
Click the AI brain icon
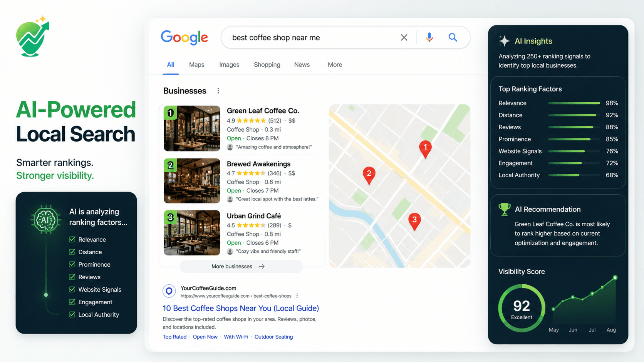pos(46,219)
